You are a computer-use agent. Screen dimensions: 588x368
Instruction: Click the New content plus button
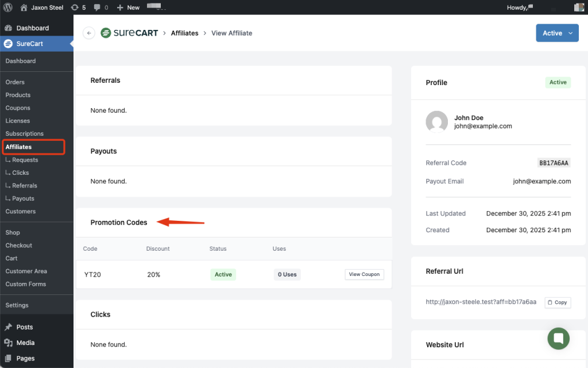[128, 7]
